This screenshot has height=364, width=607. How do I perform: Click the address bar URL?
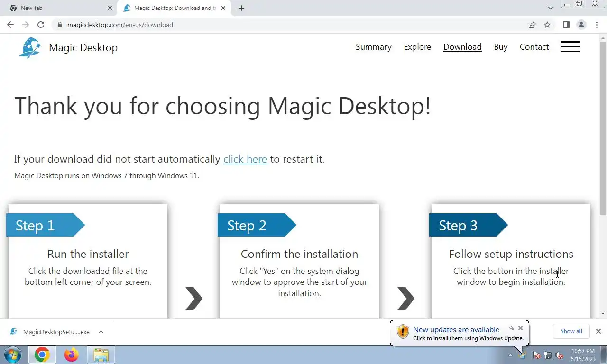click(120, 25)
